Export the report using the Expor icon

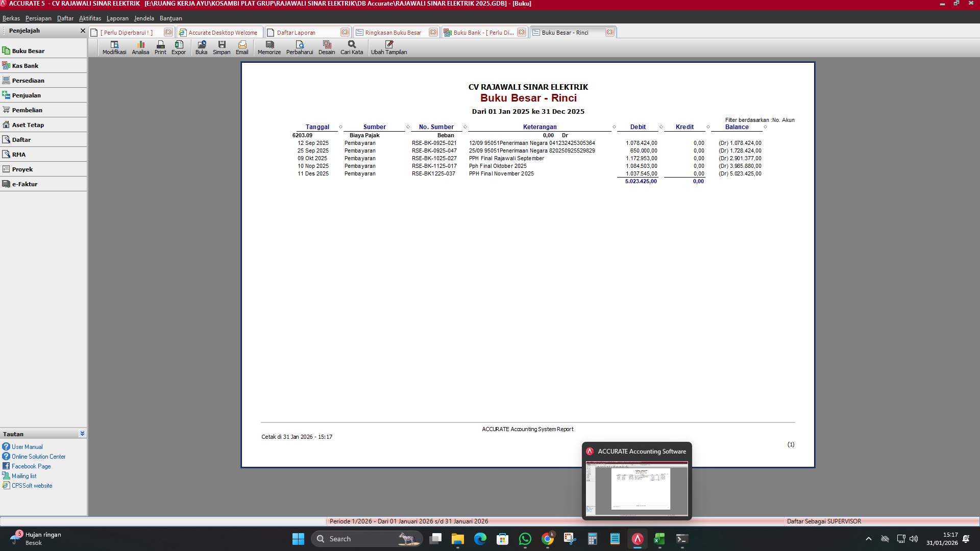[x=179, y=47]
